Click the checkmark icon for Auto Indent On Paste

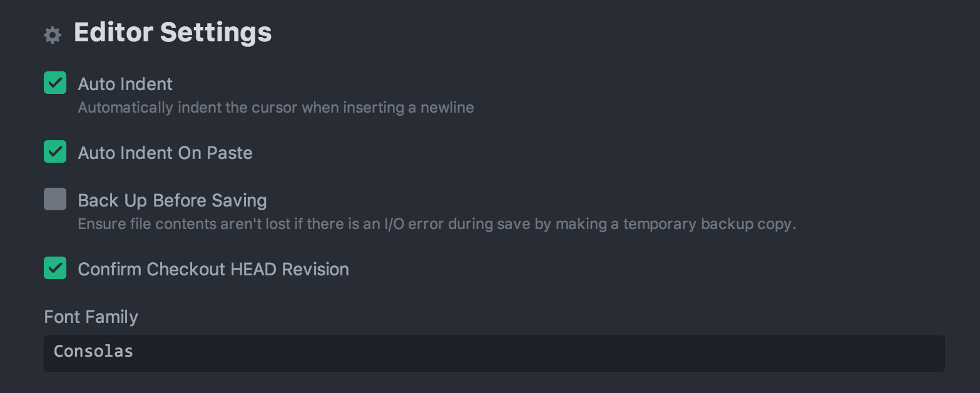click(55, 151)
